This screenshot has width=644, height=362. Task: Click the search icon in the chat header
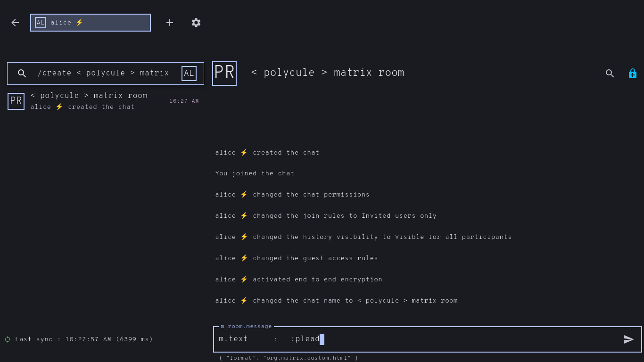pos(610,74)
